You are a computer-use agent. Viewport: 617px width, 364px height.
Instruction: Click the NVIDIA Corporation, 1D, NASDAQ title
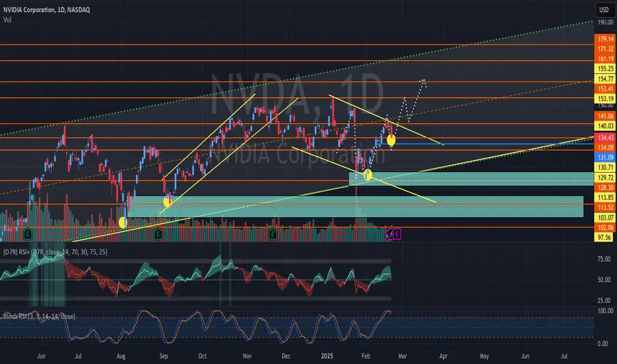(x=46, y=10)
